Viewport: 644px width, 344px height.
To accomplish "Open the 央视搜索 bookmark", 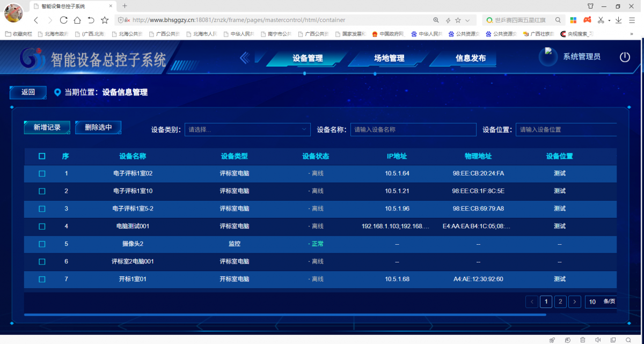I will [577, 34].
